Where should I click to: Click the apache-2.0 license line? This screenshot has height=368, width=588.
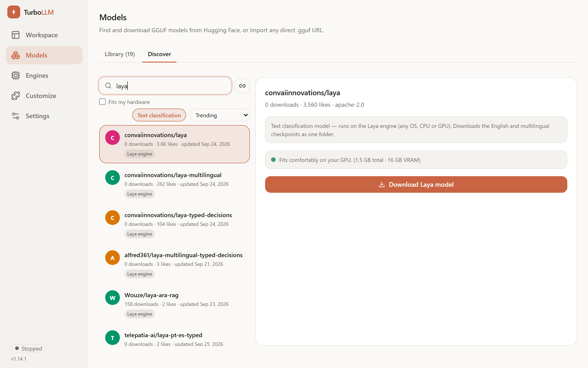pos(349,105)
